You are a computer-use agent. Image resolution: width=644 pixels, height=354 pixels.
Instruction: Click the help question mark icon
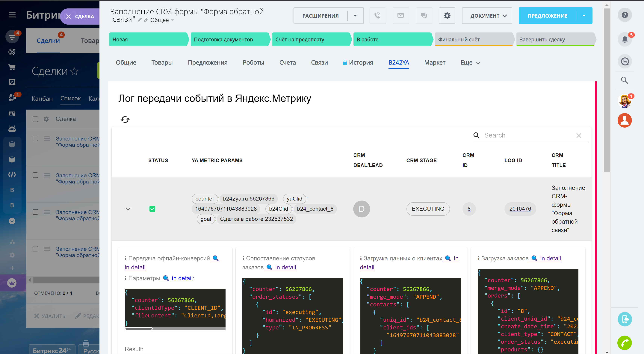(x=625, y=15)
